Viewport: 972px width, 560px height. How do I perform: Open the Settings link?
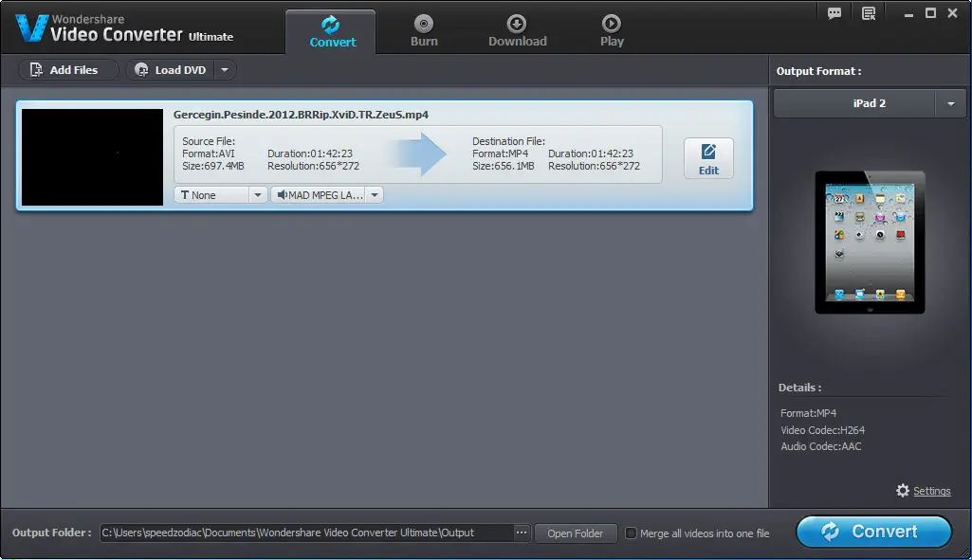tap(932, 491)
